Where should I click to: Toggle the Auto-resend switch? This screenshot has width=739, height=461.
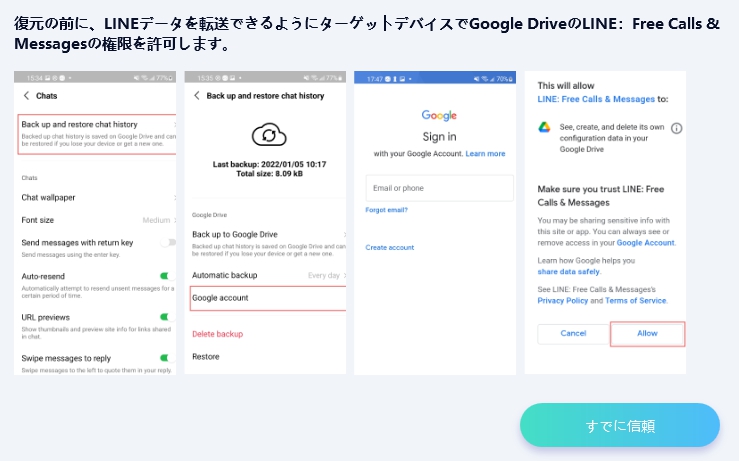[167, 276]
